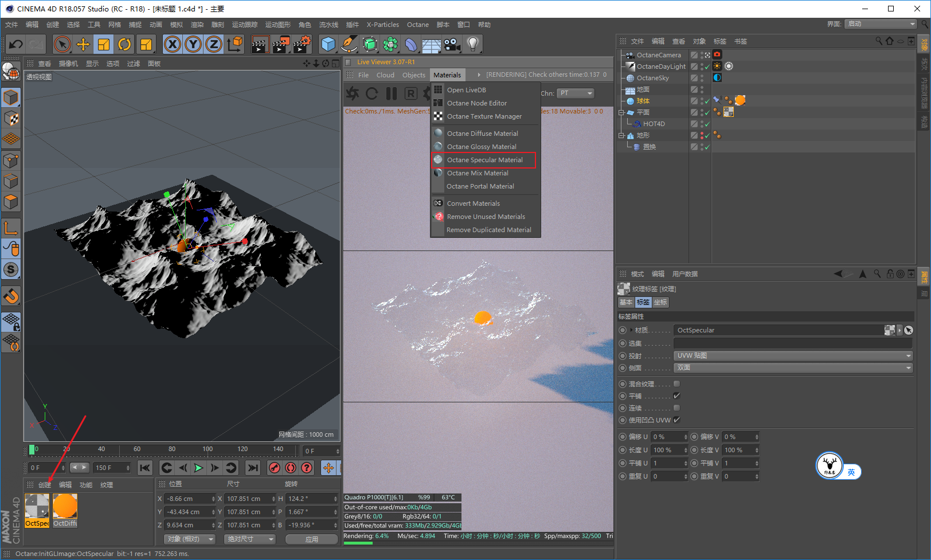The image size is (931, 560).
Task: Click record active objects button
Action: click(x=275, y=468)
